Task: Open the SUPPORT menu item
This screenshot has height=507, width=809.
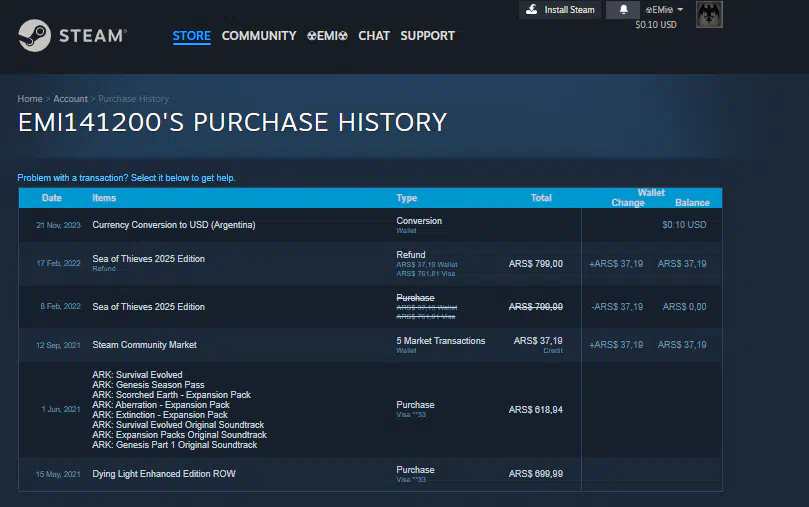Action: pos(428,36)
